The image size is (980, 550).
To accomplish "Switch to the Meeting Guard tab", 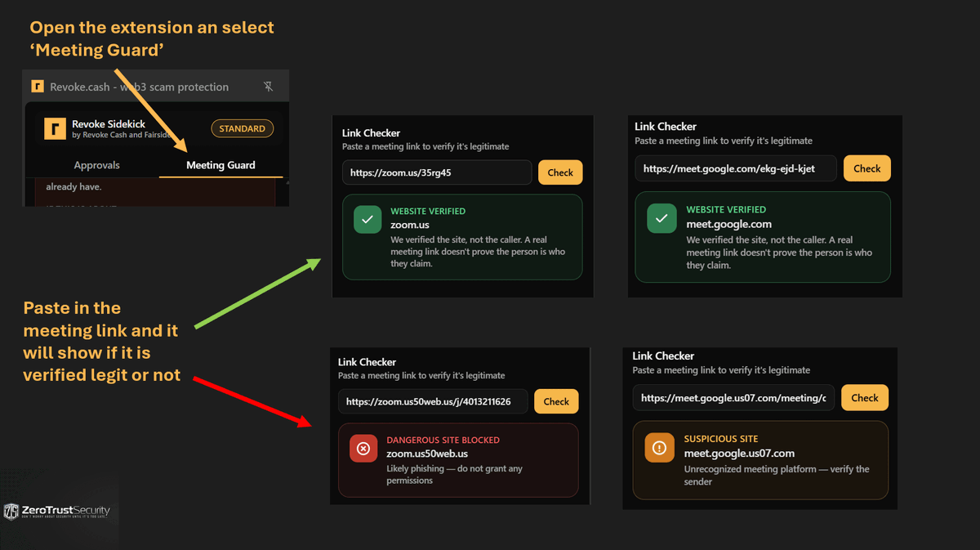I will point(220,165).
